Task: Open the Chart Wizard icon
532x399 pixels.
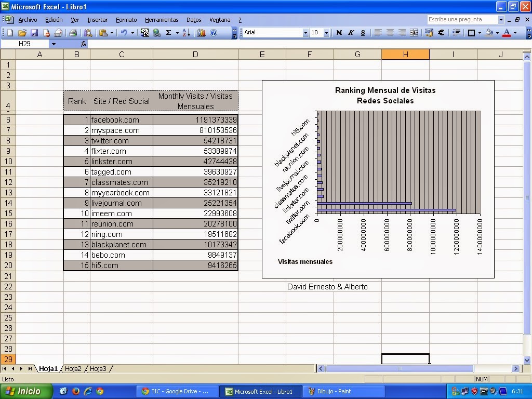Action: click(x=202, y=33)
